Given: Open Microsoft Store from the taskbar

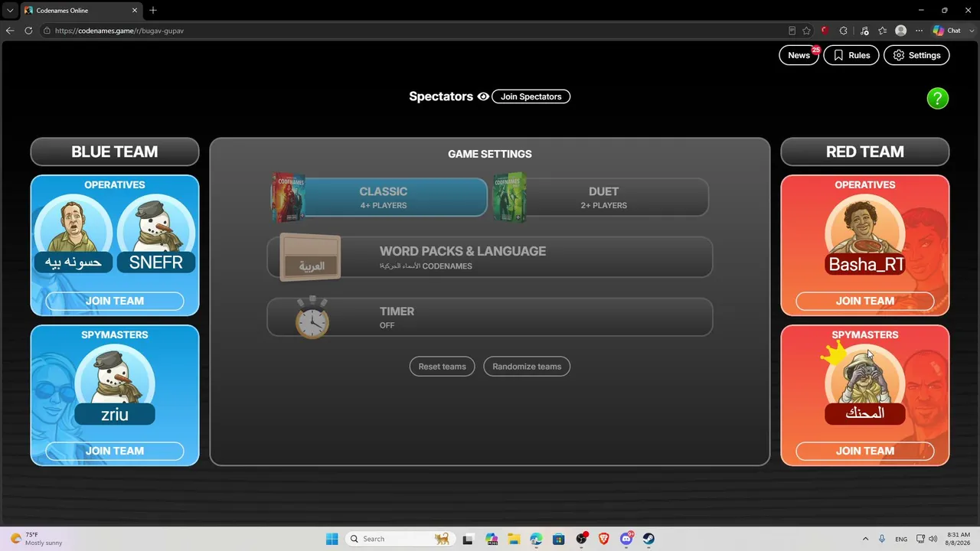Looking at the screenshot, I should [x=558, y=539].
